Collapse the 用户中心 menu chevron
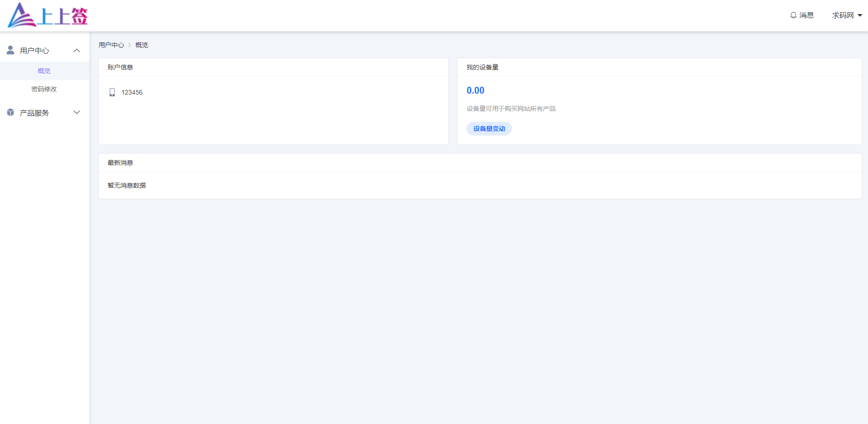This screenshot has height=424, width=868. (77, 50)
